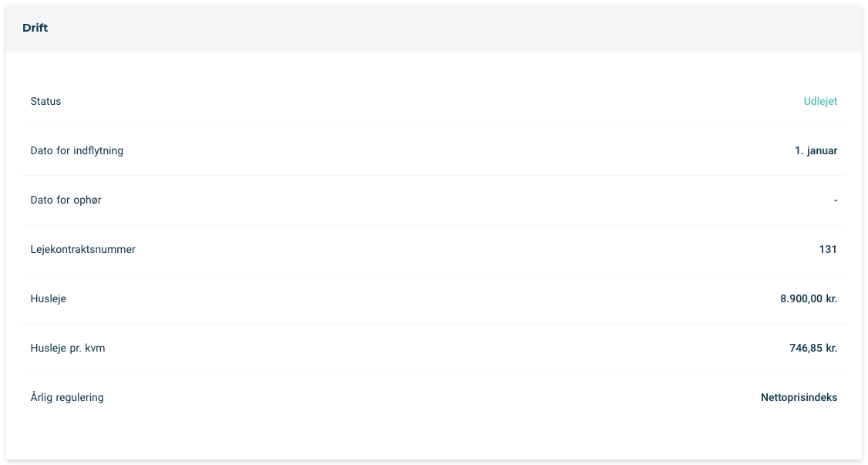Select the Udlejet status value
The height and width of the screenshot is (465, 868).
pyautogui.click(x=820, y=101)
